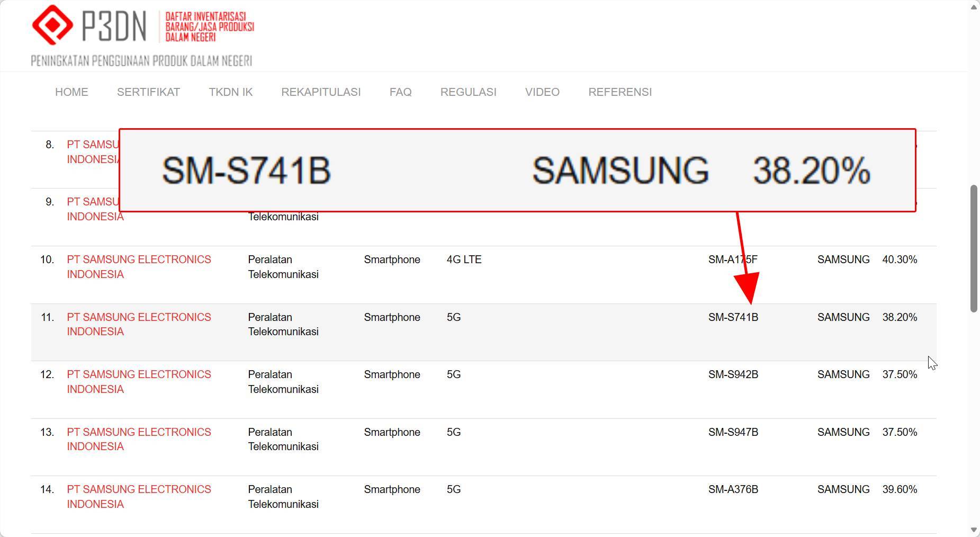Select REKAPITULASI in the navigation bar

321,92
